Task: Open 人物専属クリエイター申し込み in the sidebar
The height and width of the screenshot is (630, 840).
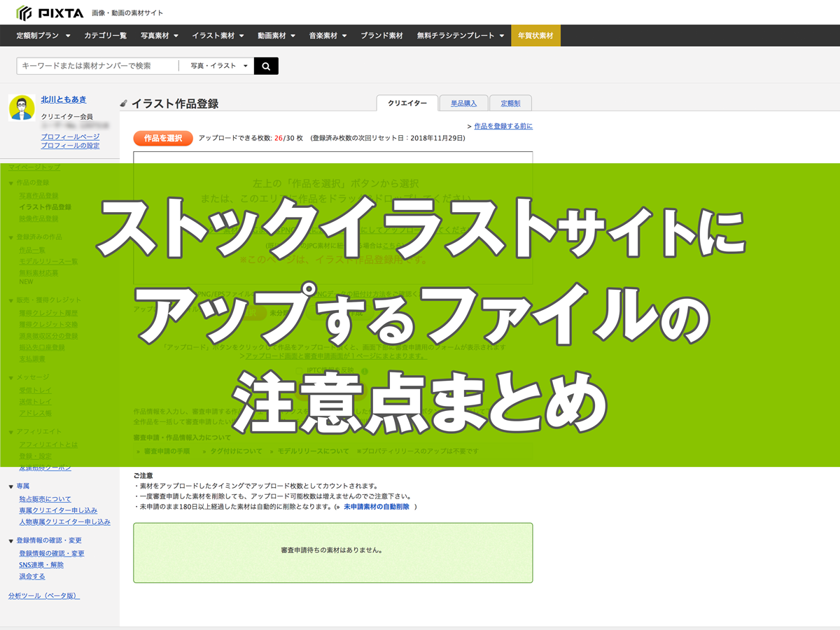Action: click(64, 521)
